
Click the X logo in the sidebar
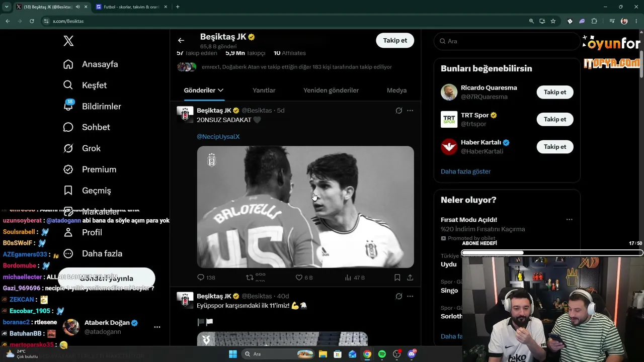[x=68, y=41]
